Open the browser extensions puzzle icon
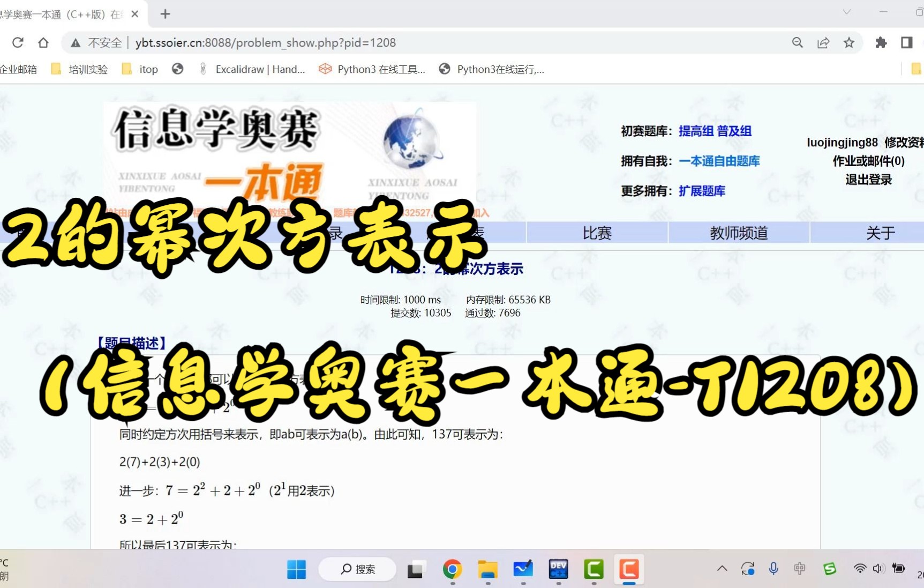 [x=881, y=42]
